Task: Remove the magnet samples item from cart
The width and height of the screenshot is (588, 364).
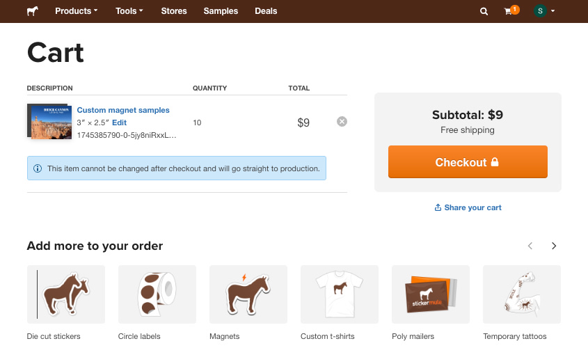Action: (x=342, y=122)
